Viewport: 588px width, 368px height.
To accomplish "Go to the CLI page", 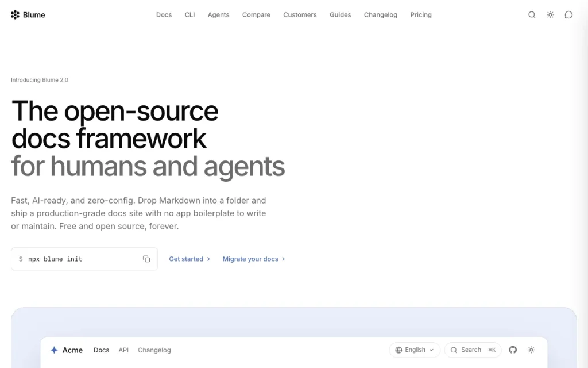I will point(189,14).
